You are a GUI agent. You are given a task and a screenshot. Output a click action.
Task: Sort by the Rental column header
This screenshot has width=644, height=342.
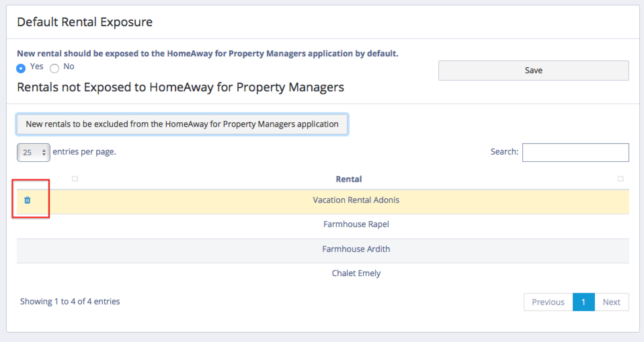coord(348,179)
